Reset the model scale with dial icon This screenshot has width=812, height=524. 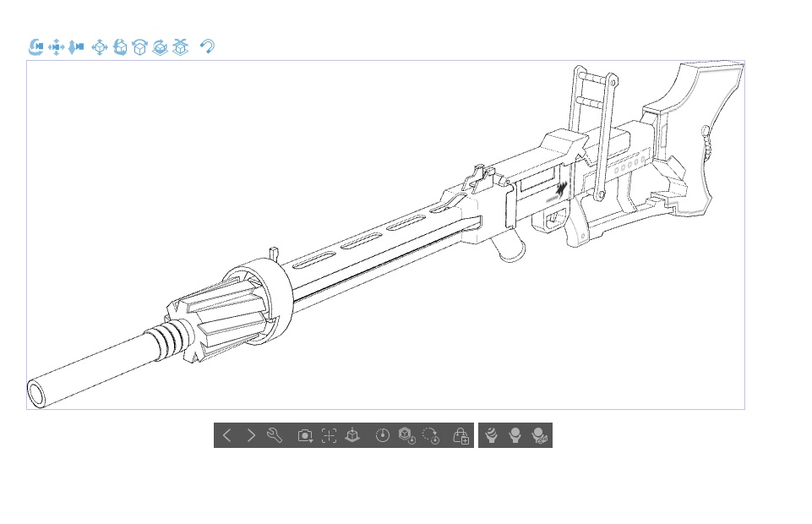coord(382,435)
